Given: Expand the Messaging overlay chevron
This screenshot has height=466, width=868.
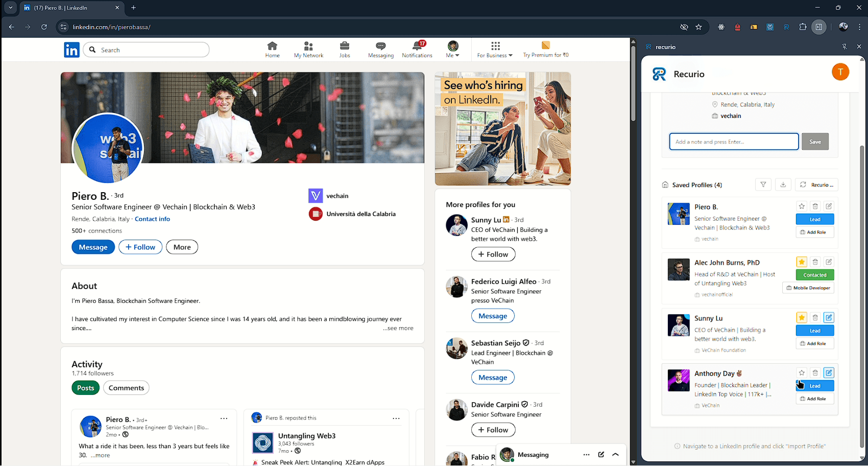Looking at the screenshot, I should pos(615,455).
